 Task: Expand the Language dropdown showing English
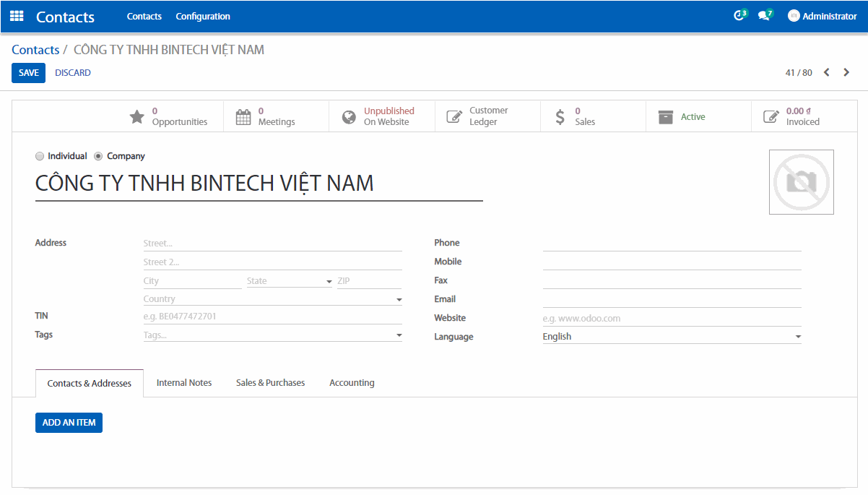(x=798, y=337)
